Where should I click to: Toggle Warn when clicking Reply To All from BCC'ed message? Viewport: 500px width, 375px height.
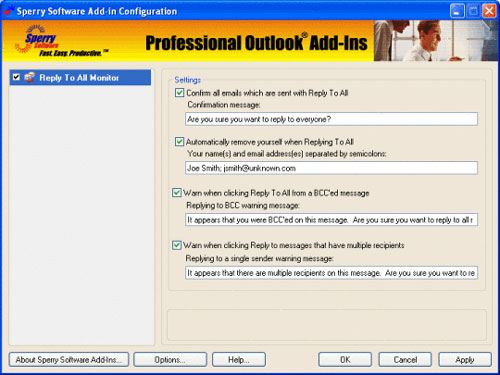coord(177,193)
